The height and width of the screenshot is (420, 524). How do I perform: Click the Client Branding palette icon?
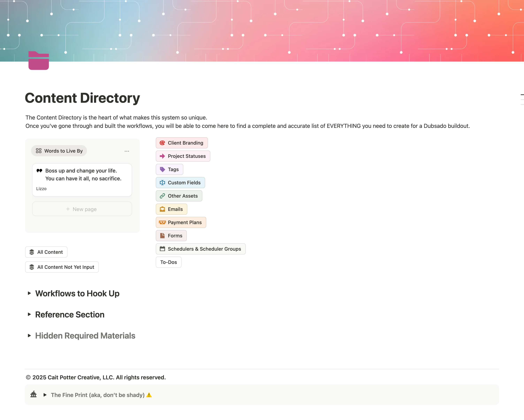coord(162,143)
